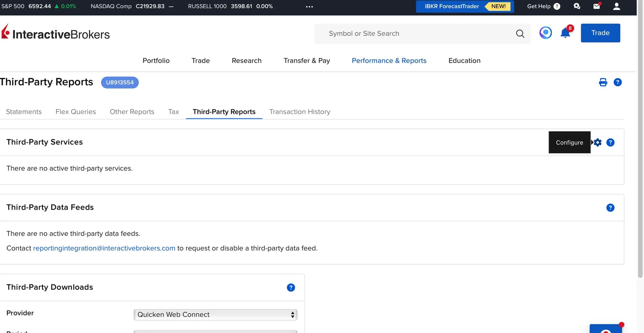
Task: Click the S&P 500 ticker quote
Action: coord(39,6)
